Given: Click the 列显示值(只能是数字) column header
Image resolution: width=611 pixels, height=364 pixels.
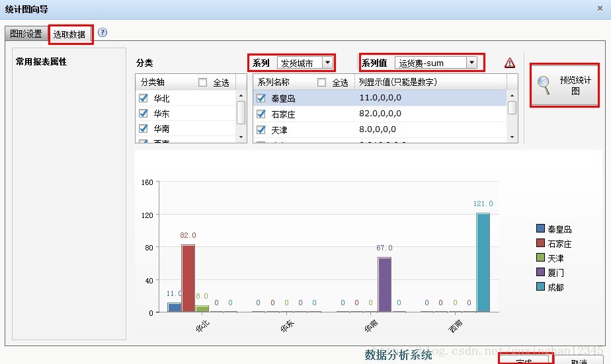Looking at the screenshot, I should pyautogui.click(x=430, y=82).
